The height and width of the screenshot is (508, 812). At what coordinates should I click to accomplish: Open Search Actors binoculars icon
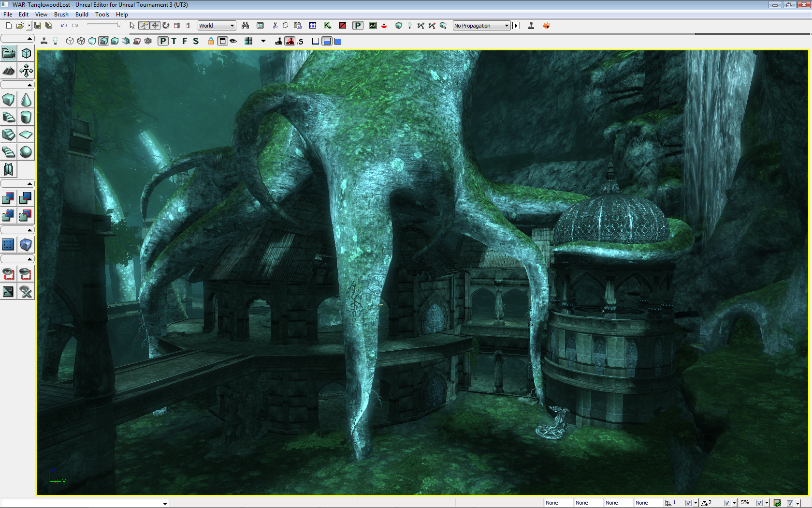click(x=246, y=26)
